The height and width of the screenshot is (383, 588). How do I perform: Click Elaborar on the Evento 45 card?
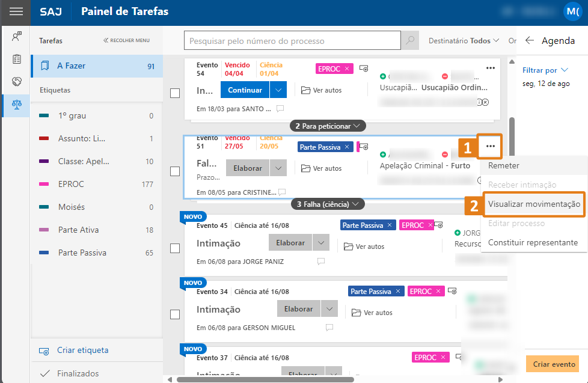290,242
